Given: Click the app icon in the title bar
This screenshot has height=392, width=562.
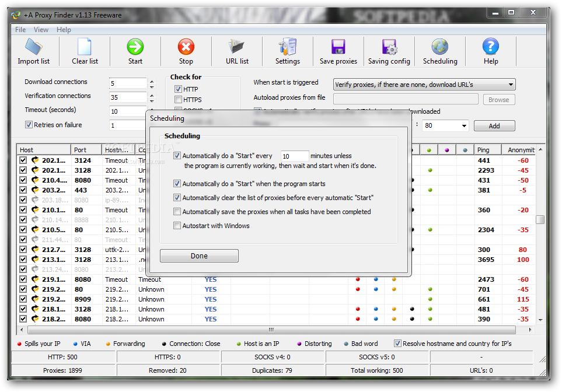Looking at the screenshot, I should click(x=16, y=15).
